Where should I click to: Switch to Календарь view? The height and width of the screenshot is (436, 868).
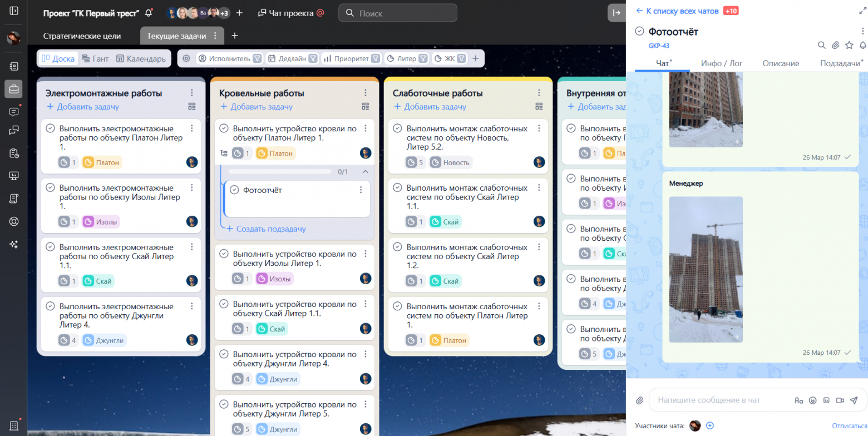click(x=141, y=58)
